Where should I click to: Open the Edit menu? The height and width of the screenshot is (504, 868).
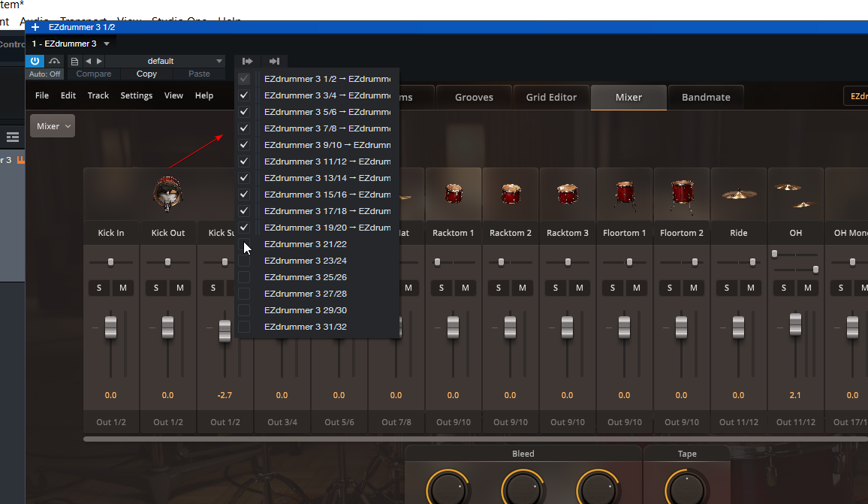click(x=68, y=95)
